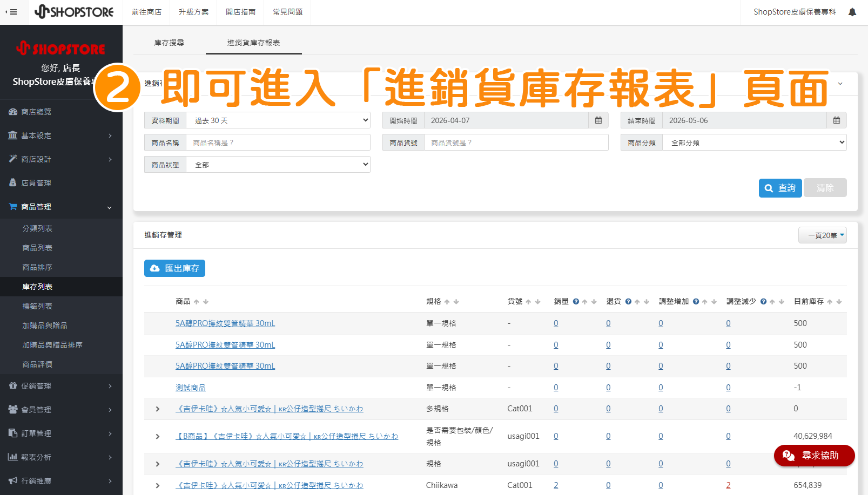Viewport: 868px width, 495px height.
Task: Focus the 商品名稱 input field
Action: (x=278, y=143)
